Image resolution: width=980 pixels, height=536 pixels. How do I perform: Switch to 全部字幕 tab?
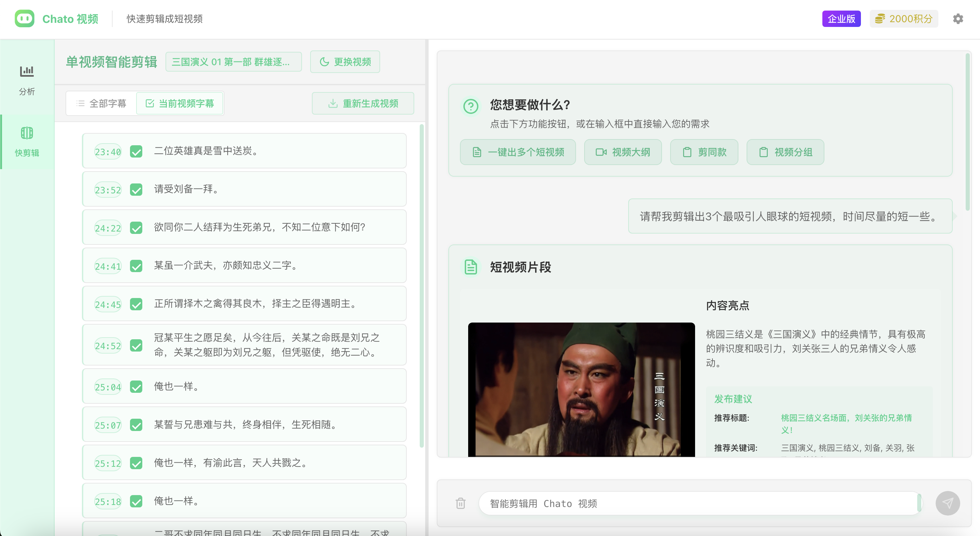click(101, 103)
